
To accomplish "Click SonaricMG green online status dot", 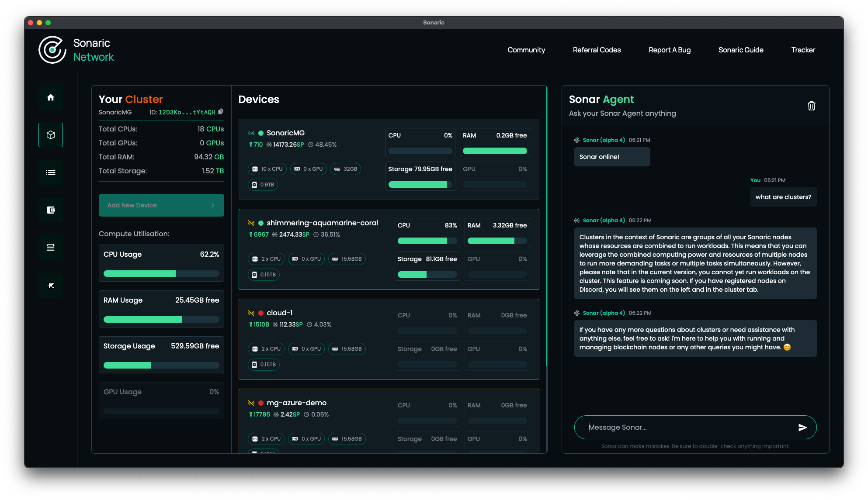I will 261,133.
